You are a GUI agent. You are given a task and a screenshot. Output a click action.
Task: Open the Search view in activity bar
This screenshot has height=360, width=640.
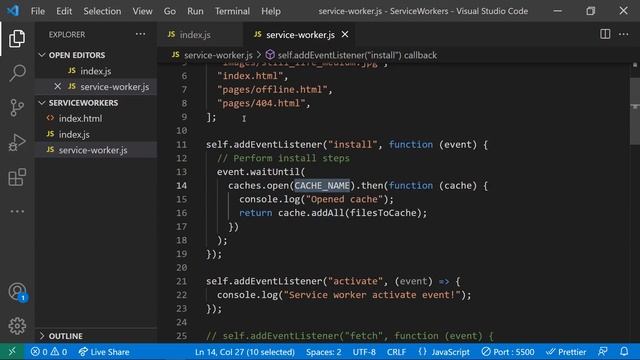pyautogui.click(x=17, y=73)
